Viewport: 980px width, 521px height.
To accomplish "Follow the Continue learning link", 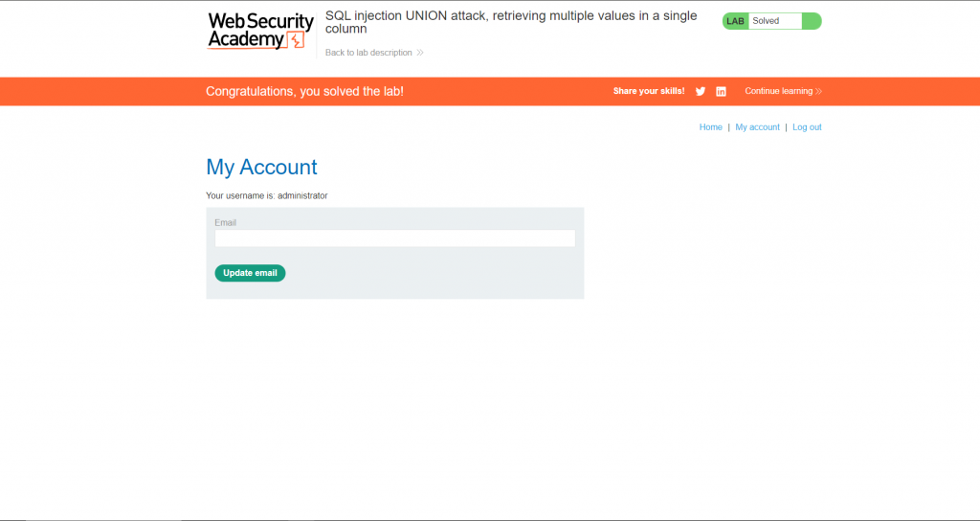I will point(778,91).
